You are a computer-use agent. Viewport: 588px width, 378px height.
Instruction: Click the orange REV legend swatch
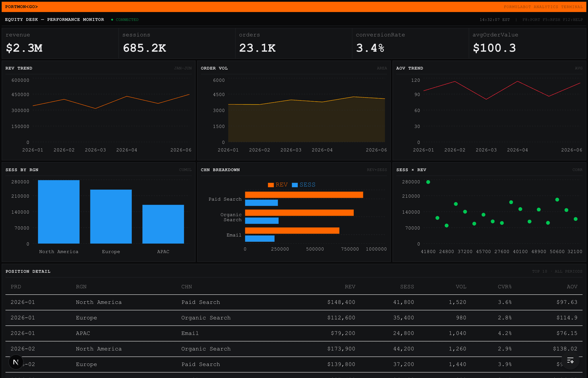pyautogui.click(x=271, y=185)
